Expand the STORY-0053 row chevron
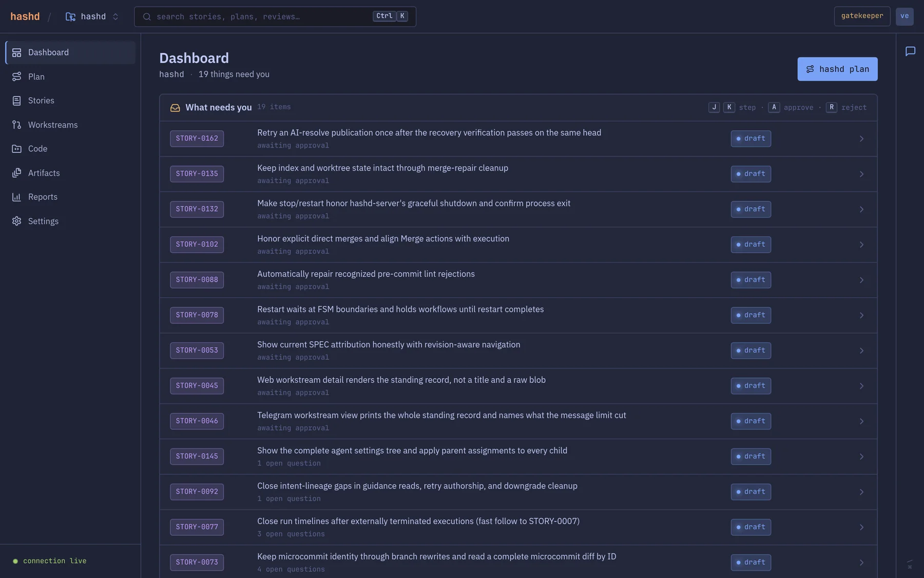 coord(861,351)
